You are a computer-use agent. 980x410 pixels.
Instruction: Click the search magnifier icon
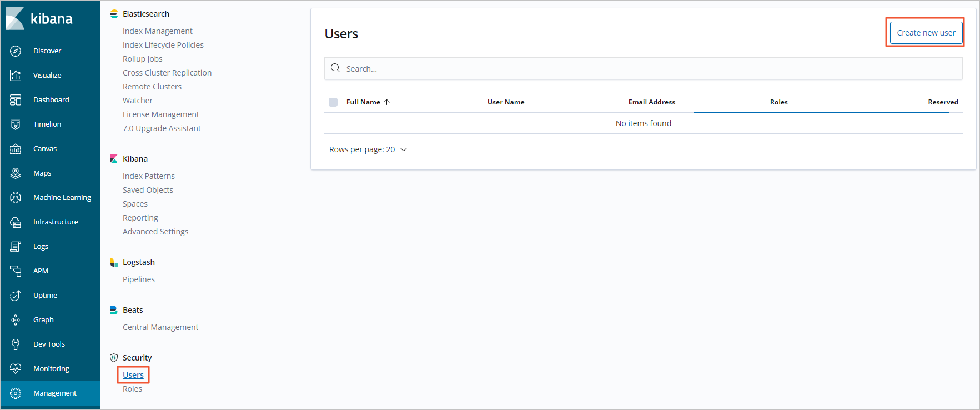pos(335,68)
